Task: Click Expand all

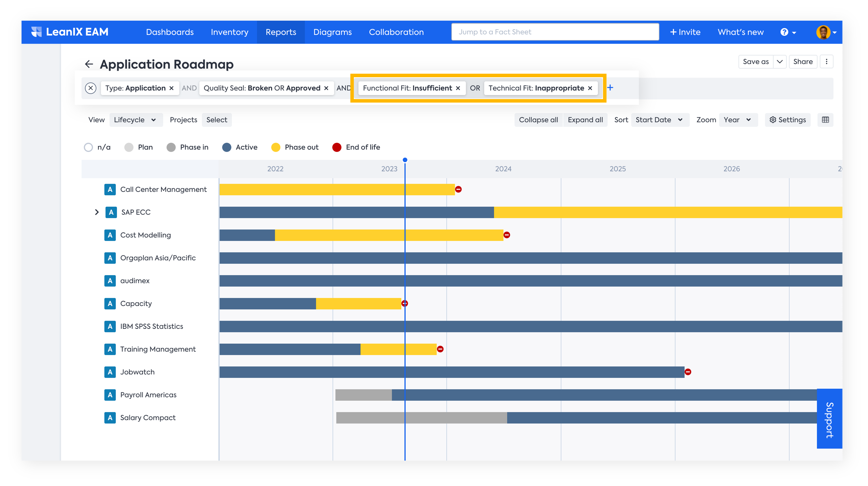Action: [585, 120]
